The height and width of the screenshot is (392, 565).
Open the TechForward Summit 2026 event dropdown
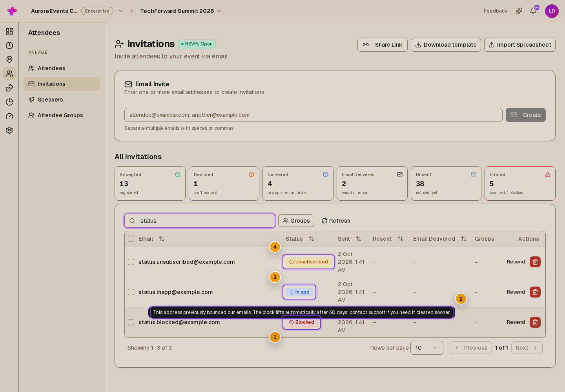click(x=181, y=11)
